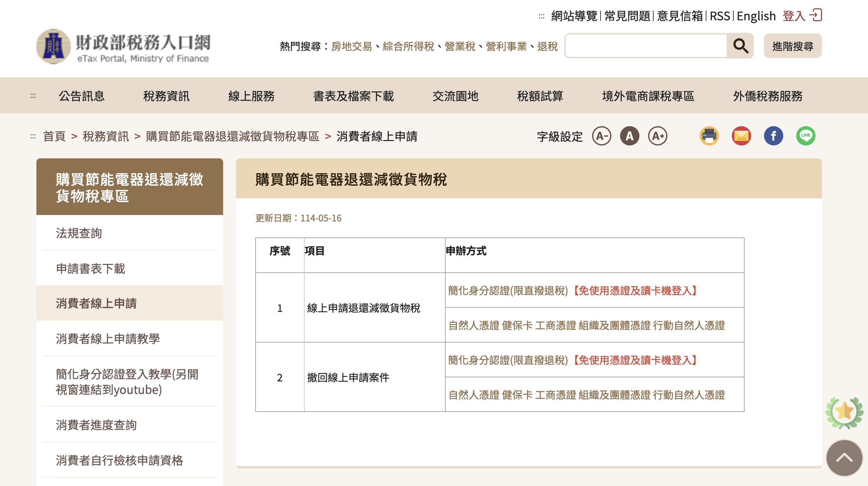Select 消費者線上申請 in sidebar
This screenshot has height=486, width=868.
tap(130, 303)
